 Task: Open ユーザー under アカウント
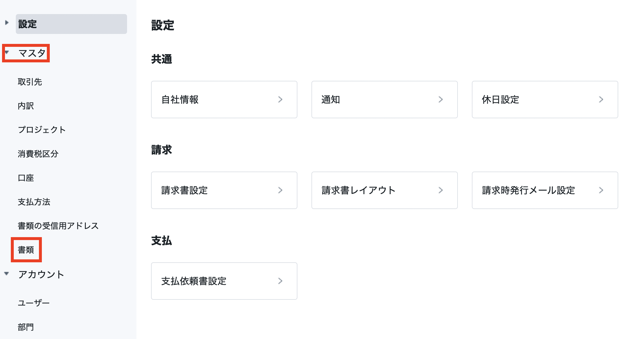click(34, 303)
